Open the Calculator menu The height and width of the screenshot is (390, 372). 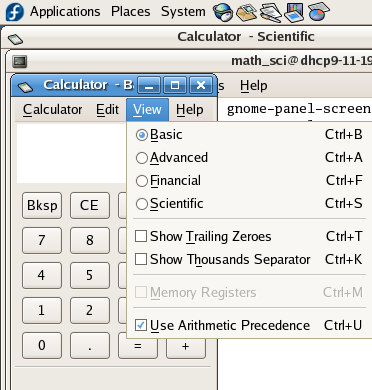coord(52,110)
